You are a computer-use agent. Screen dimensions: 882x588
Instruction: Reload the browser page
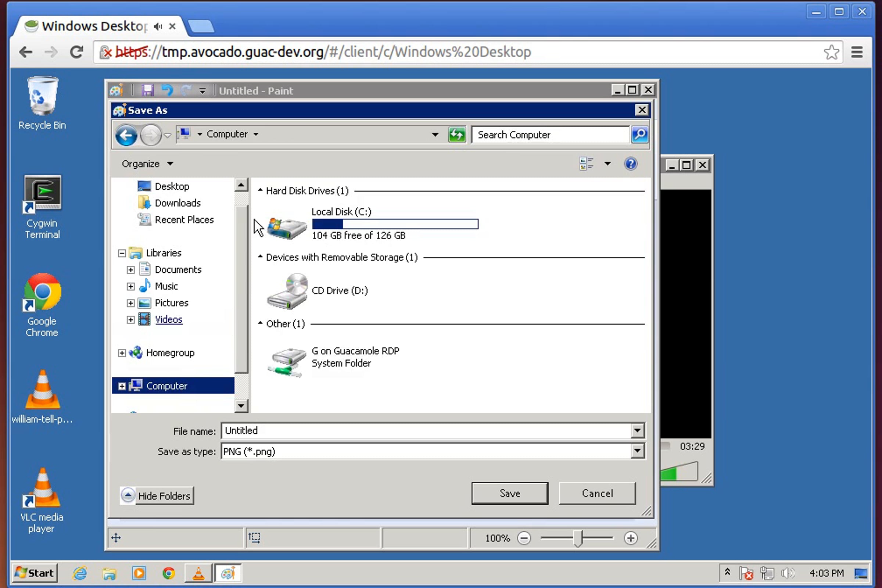(x=76, y=52)
